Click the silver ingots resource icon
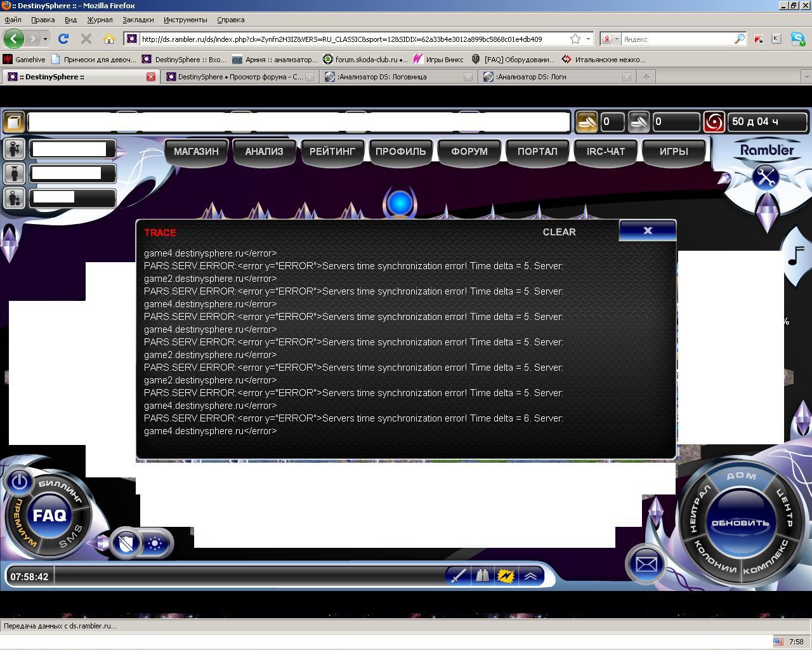The height and width of the screenshot is (650, 812). (x=639, y=122)
